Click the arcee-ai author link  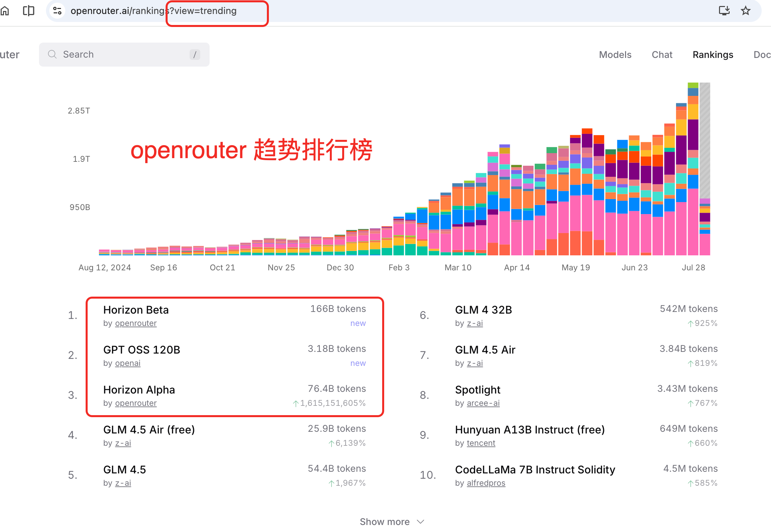click(483, 403)
